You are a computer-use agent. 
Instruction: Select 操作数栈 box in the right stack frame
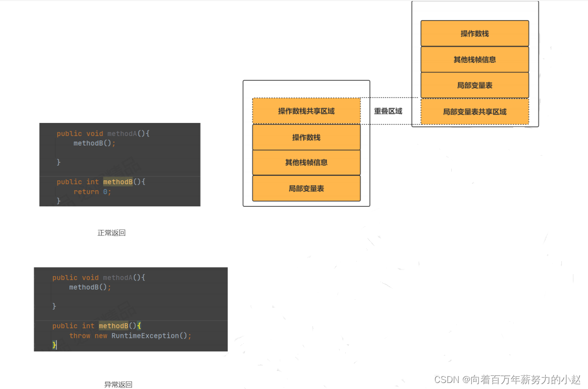tap(474, 34)
